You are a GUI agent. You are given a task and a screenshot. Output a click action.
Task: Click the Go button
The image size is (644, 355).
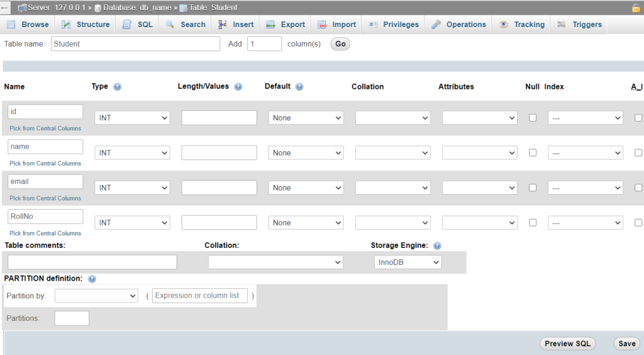tap(340, 44)
